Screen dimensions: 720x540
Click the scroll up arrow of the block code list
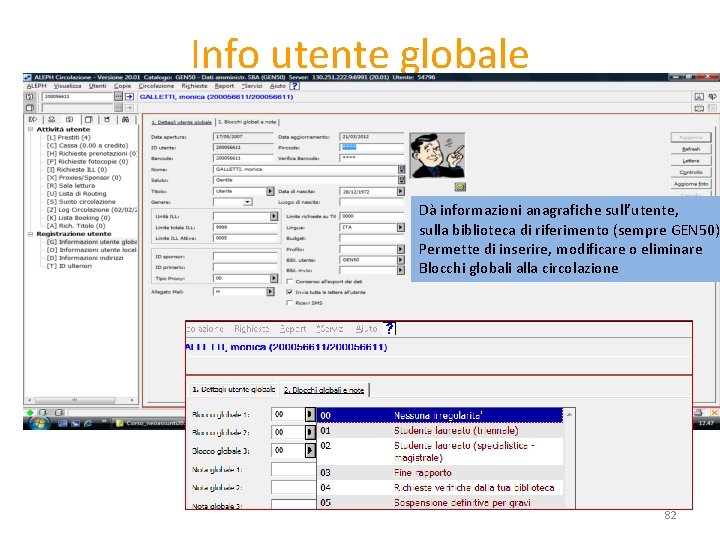tap(569, 414)
